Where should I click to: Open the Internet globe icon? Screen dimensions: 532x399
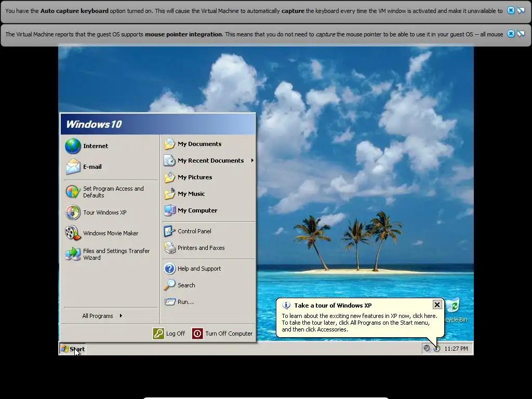[x=73, y=146]
